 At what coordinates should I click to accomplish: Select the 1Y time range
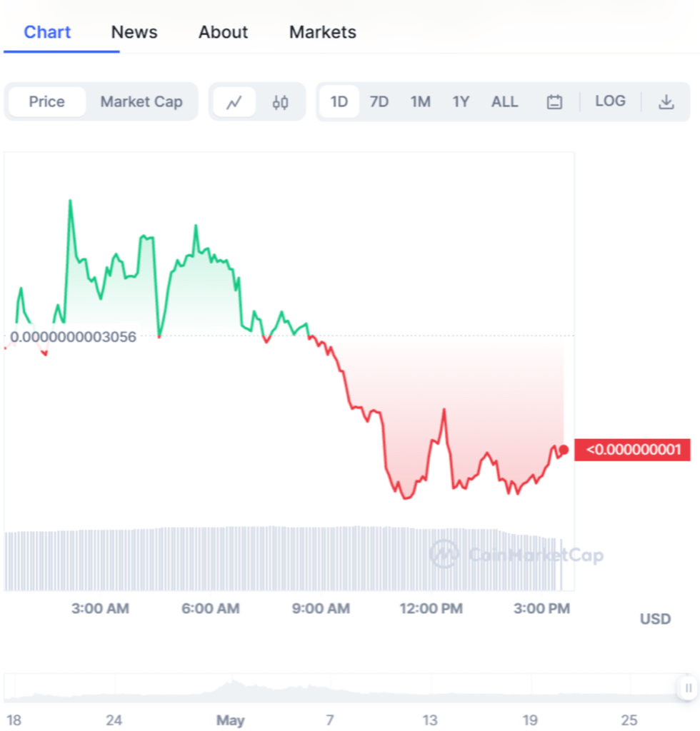(x=461, y=102)
